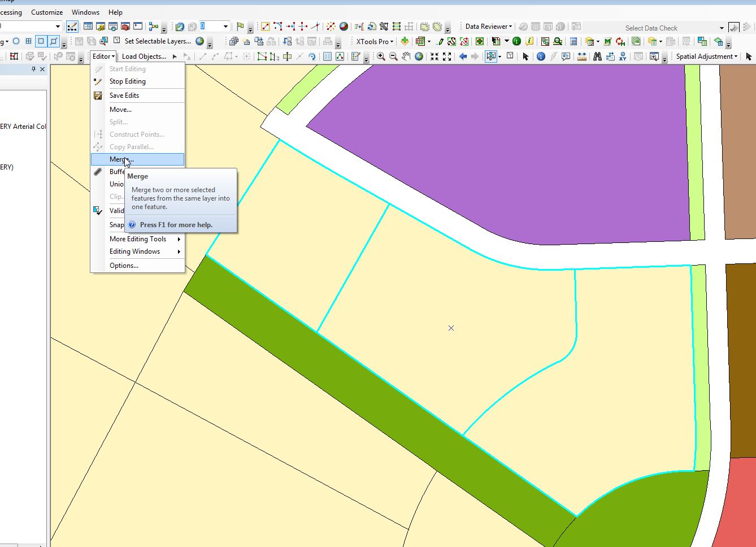Select the Measure ruler tool

581,57
